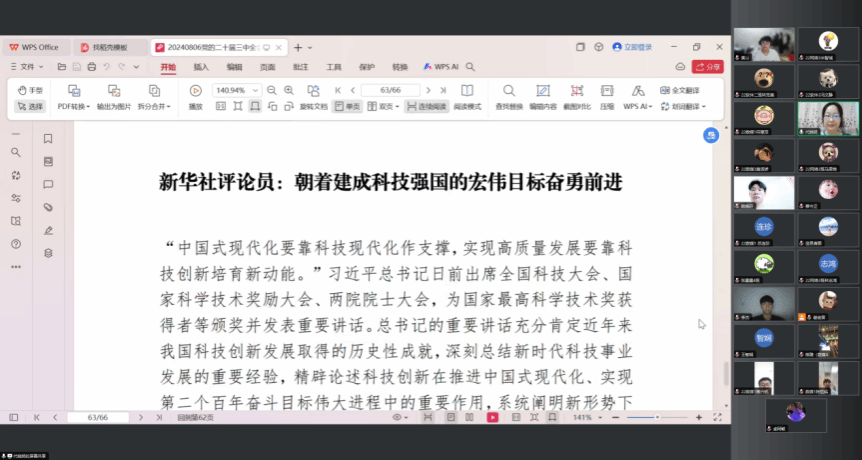Open 查找替换 find and replace
The image size is (862, 460).
508,91
